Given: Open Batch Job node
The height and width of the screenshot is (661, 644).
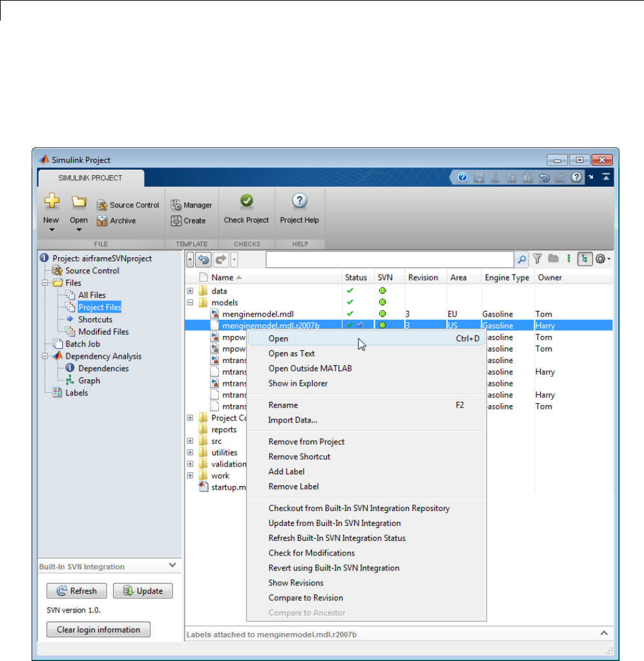Looking at the screenshot, I should (83, 344).
